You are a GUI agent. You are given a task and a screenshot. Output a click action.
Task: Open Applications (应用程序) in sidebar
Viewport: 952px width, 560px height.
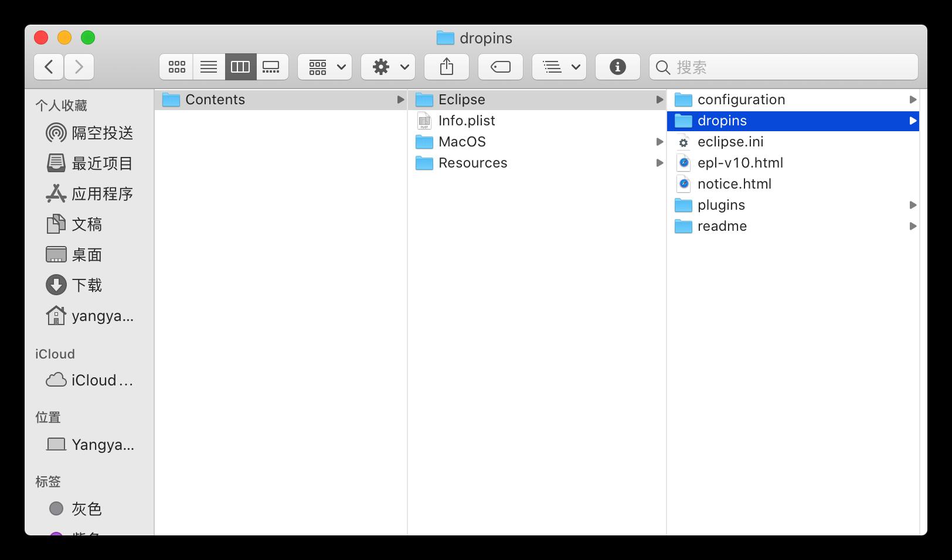pyautogui.click(x=90, y=194)
